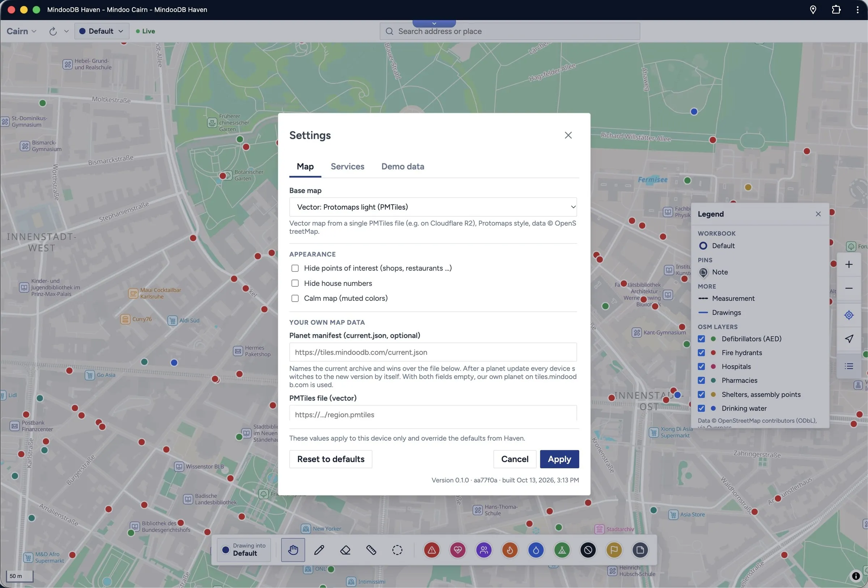The image size is (868, 588).
Task: Click Measurement entry in Legend
Action: pos(726,299)
